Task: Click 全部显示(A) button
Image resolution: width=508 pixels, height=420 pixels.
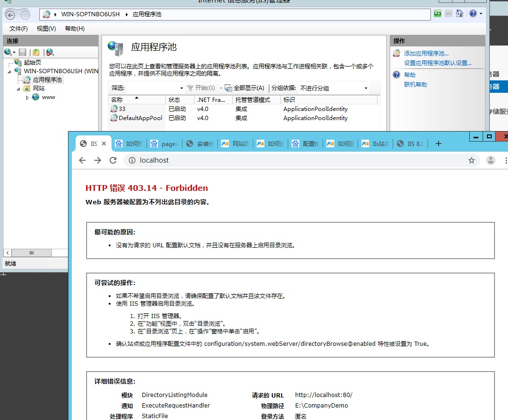Action: 245,88
